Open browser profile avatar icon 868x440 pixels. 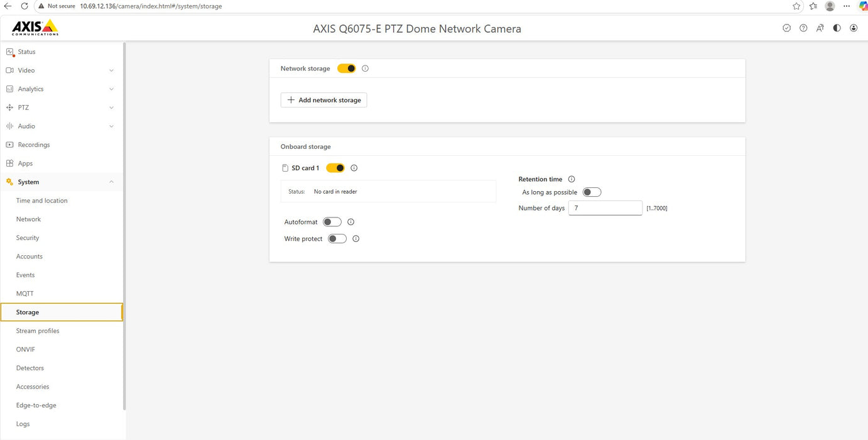(x=830, y=6)
